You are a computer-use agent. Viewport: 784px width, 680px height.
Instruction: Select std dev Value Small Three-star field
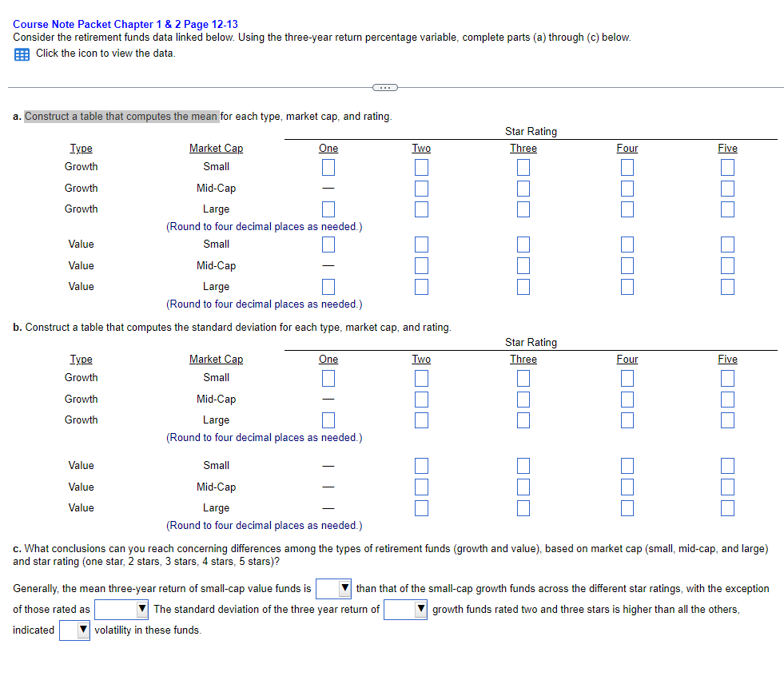[523, 466]
